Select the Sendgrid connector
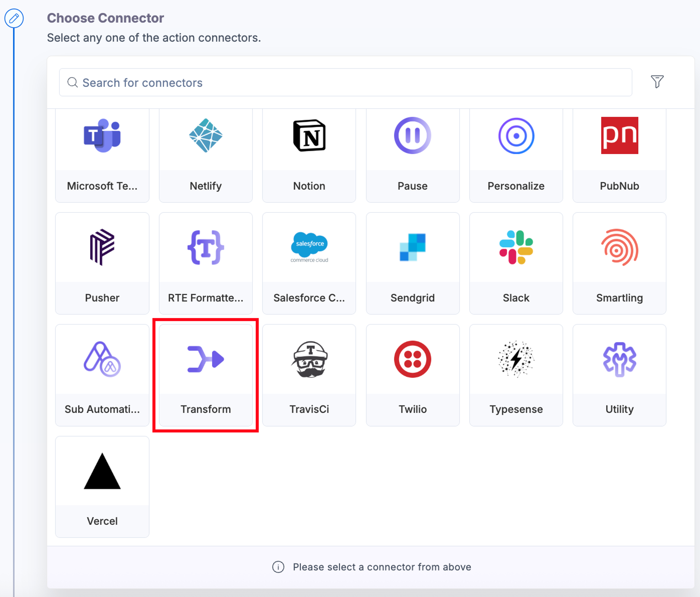The height and width of the screenshot is (597, 700). pyautogui.click(x=413, y=263)
